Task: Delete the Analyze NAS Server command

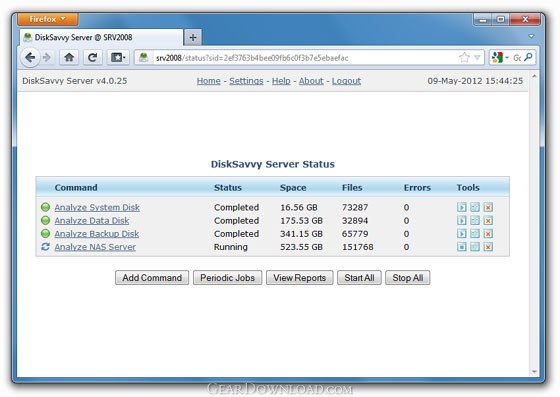Action: coord(488,247)
